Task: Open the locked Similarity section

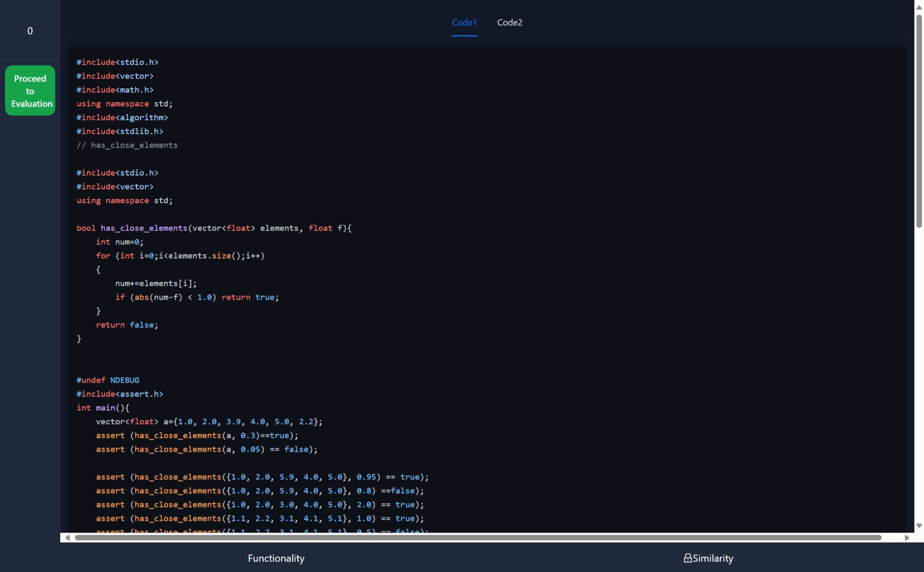Action: coord(708,558)
